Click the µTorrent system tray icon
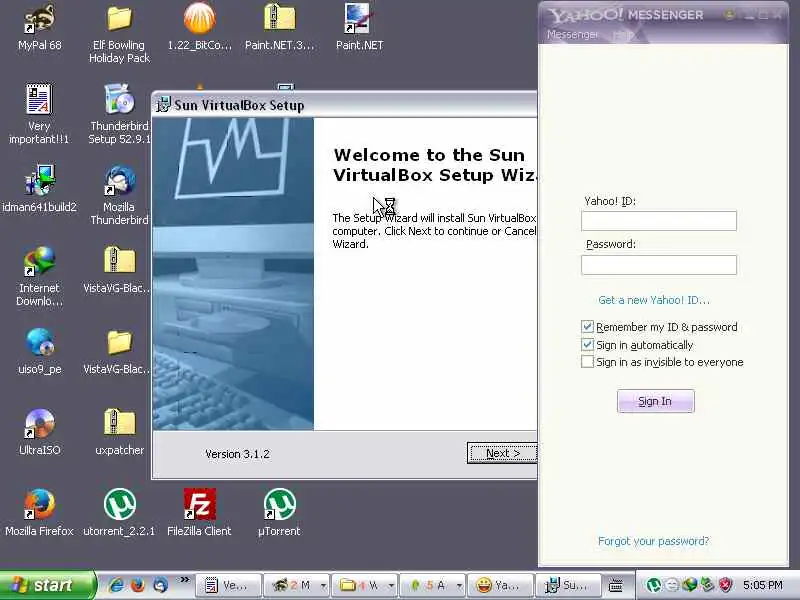 pos(654,585)
